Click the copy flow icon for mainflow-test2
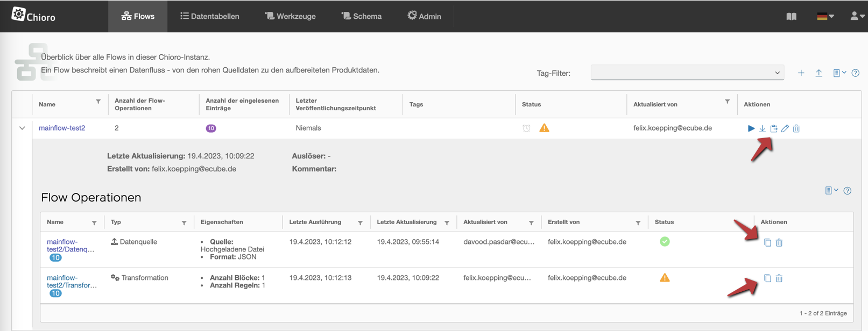This screenshot has width=868, height=331. [x=773, y=128]
